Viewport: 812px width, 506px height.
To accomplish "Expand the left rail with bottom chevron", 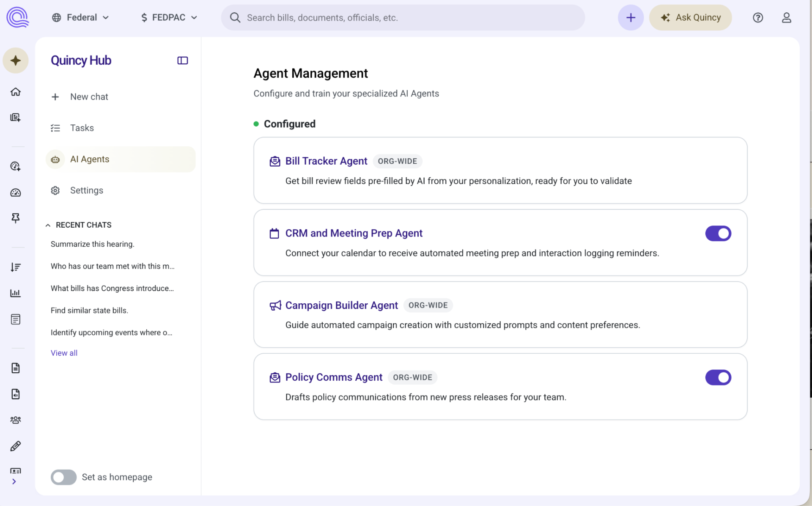I will click(14, 481).
